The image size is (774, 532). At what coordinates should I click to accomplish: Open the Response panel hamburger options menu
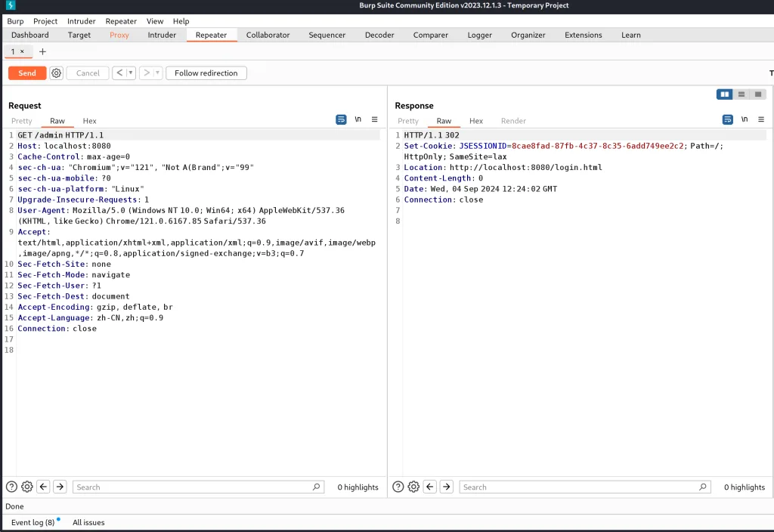point(761,119)
